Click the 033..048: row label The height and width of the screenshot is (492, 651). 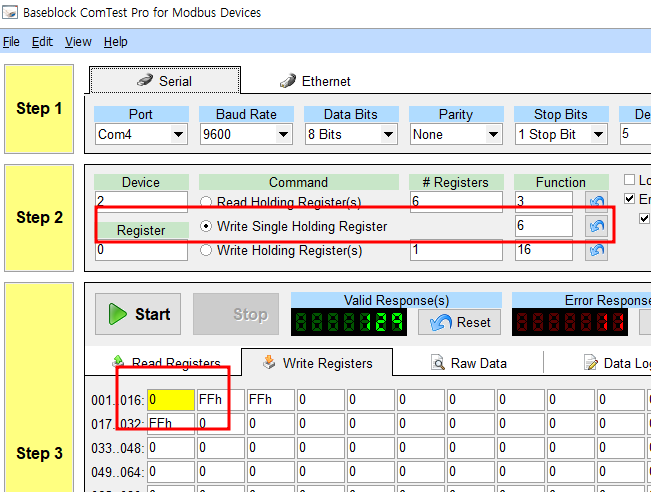117,448
